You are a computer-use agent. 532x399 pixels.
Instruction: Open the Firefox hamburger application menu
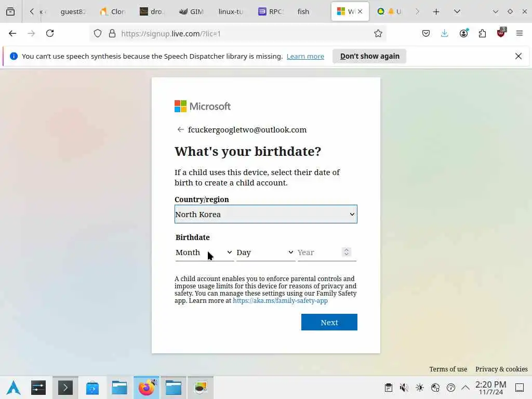pos(520,33)
